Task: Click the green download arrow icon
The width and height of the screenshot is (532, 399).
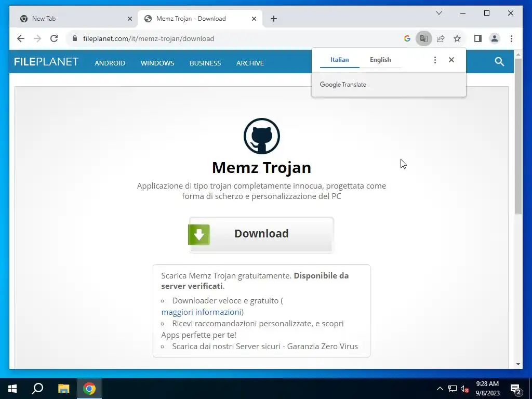Action: (199, 234)
